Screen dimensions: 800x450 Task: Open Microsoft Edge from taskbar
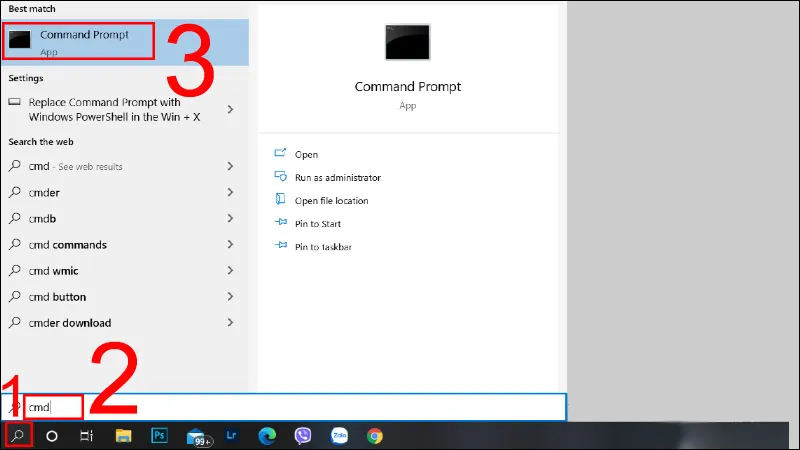[267, 436]
